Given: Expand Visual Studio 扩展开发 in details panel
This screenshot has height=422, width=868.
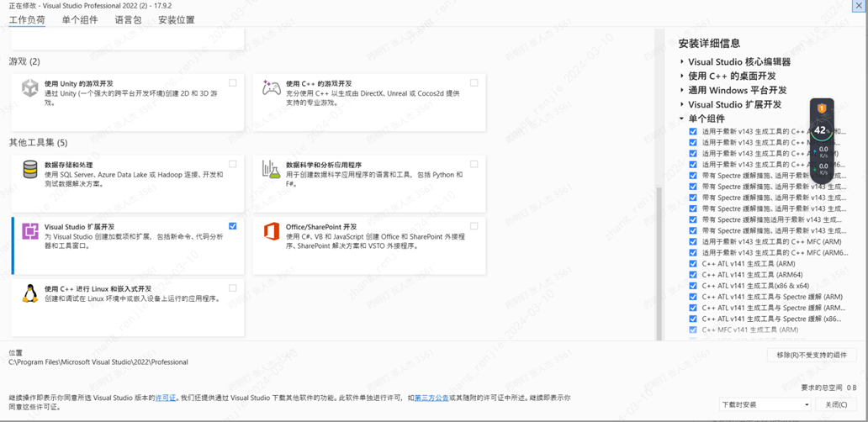Looking at the screenshot, I should coord(682,104).
